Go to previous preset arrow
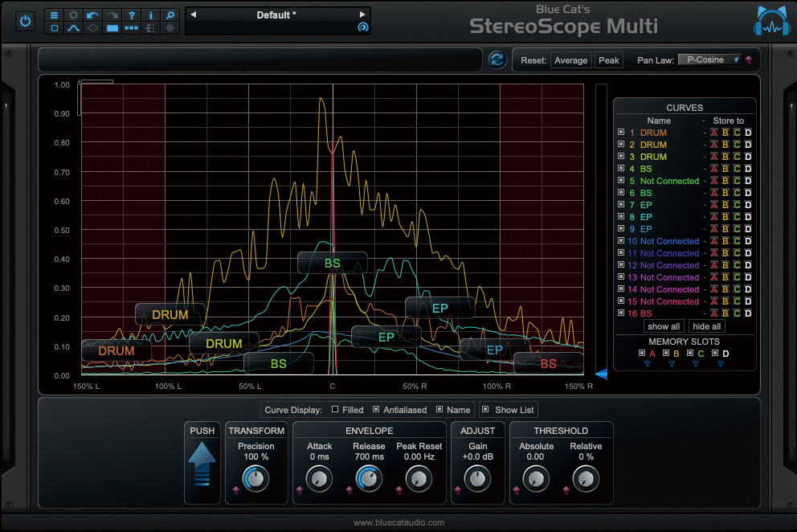The width and height of the screenshot is (797, 532). pyautogui.click(x=193, y=14)
